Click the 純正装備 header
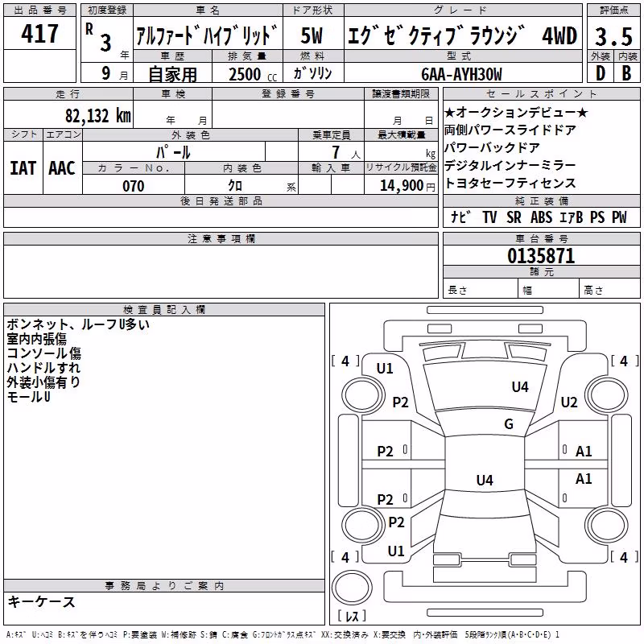This screenshot has width=644, height=644. coord(541,200)
